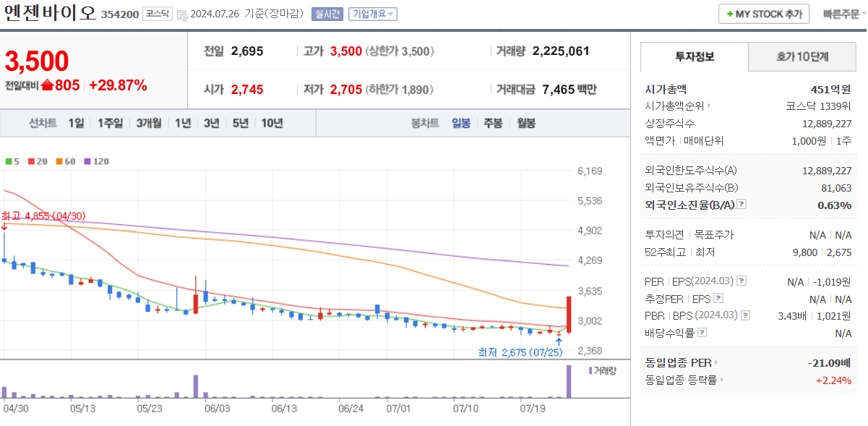Screen dimensions: 868x426
Task: Open 빠른주문 quick order
Action: pos(841,14)
